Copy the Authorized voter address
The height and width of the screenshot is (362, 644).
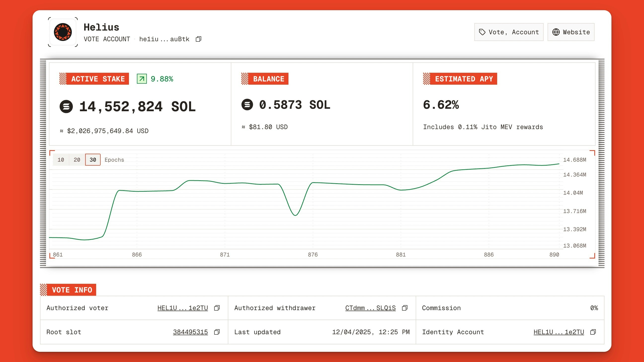(x=217, y=308)
